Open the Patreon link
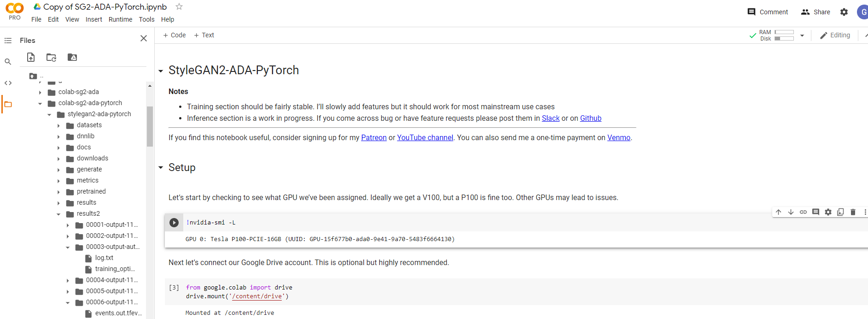868x319 pixels. click(x=373, y=137)
